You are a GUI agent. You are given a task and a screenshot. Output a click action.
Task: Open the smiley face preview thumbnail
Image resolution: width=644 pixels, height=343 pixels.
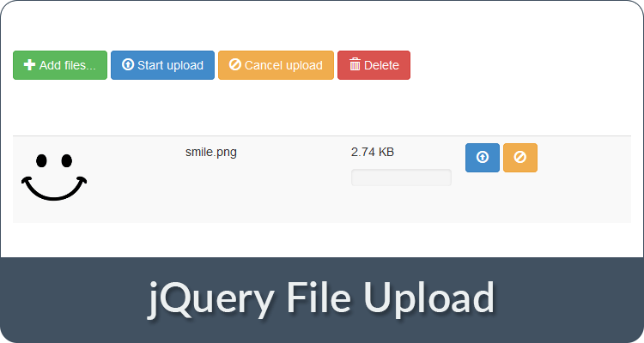click(54, 178)
